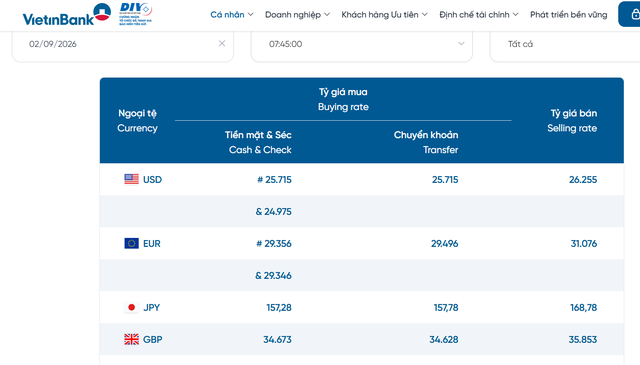The height and width of the screenshot is (365, 640).
Task: Open the Cá nhân menu
Action: click(x=232, y=15)
